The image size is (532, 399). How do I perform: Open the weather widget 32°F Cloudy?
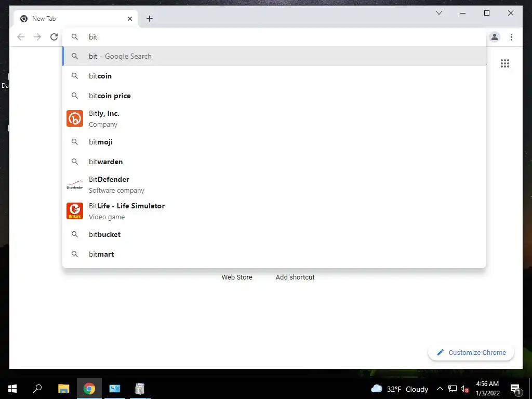[x=400, y=389]
